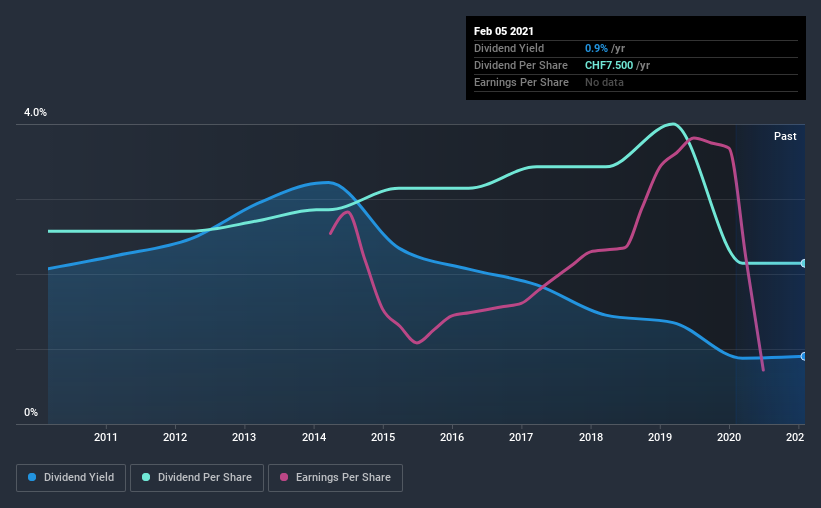
Task: Click the 2017 axis label
Action: tap(521, 437)
